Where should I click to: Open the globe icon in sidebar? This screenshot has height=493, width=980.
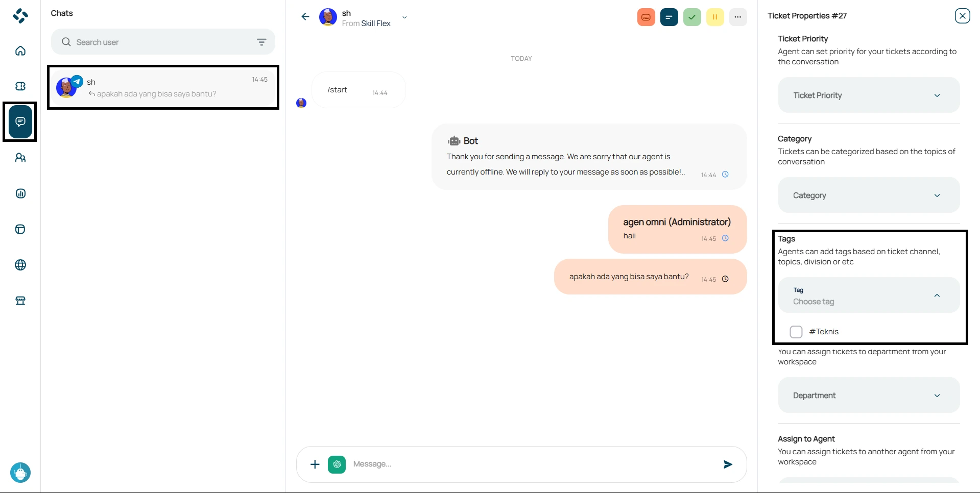pyautogui.click(x=20, y=265)
